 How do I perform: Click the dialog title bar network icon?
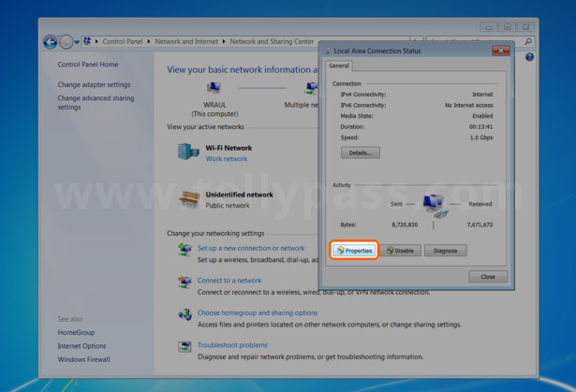328,51
